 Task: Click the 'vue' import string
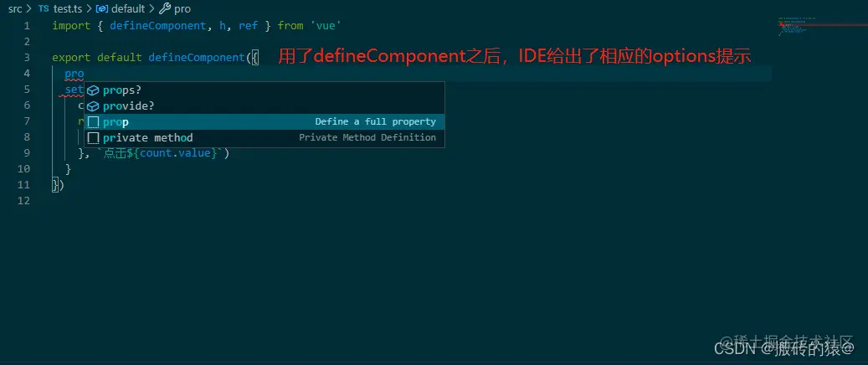point(325,25)
